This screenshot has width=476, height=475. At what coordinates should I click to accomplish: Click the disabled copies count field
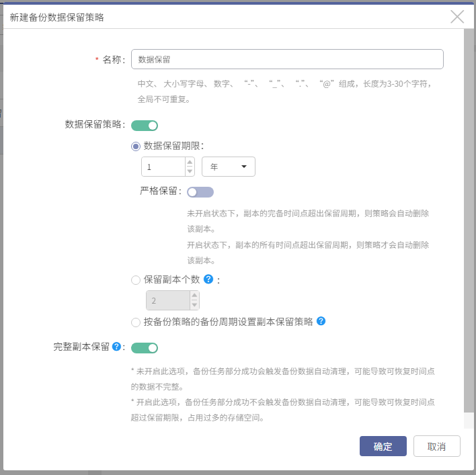click(168, 300)
